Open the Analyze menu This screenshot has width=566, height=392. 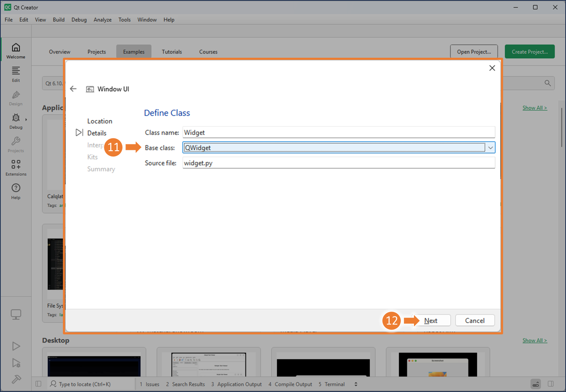point(103,20)
